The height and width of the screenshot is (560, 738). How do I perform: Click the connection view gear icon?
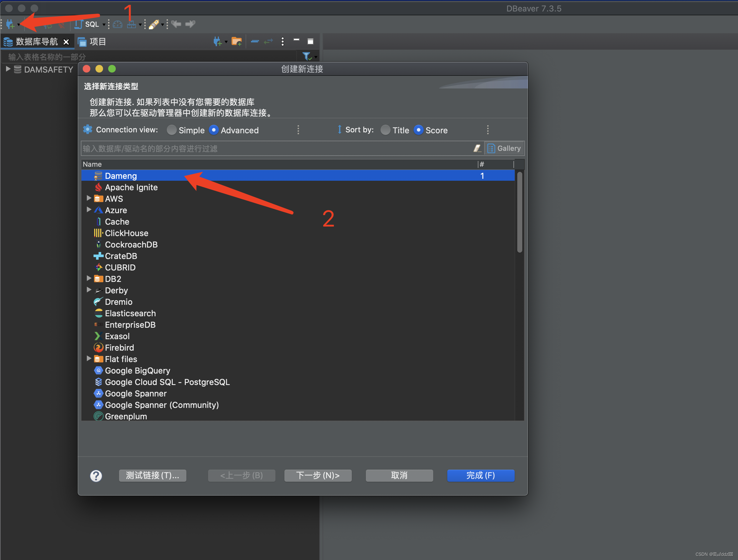87,129
